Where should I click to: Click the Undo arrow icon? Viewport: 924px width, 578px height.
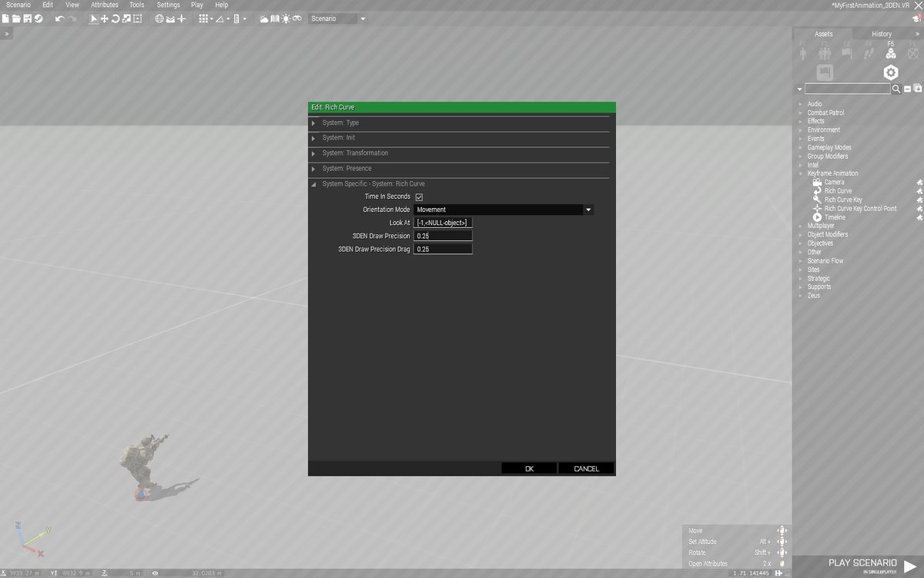59,18
